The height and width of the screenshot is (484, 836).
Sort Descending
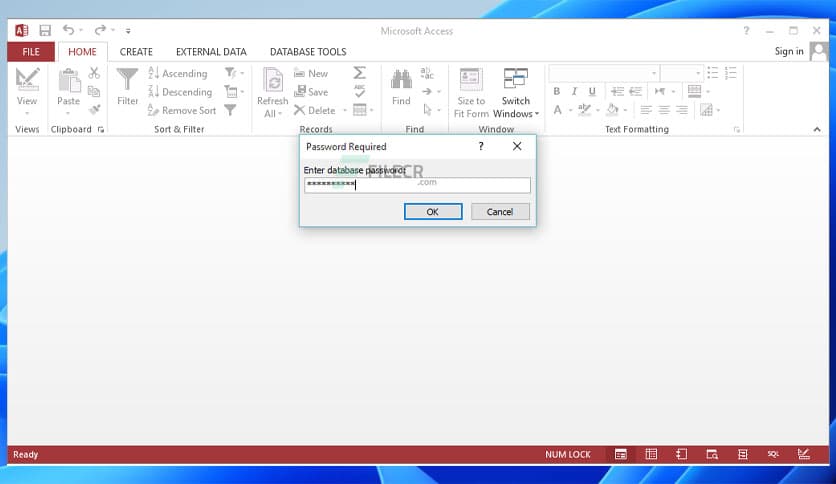pyautogui.click(x=180, y=92)
